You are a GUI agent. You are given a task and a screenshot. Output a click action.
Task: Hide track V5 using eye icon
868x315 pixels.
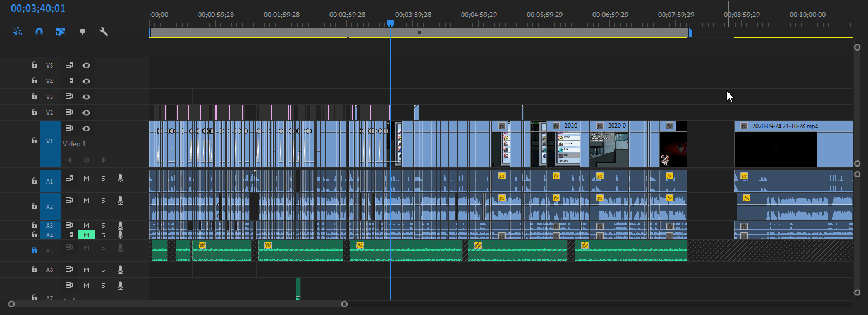click(87, 65)
